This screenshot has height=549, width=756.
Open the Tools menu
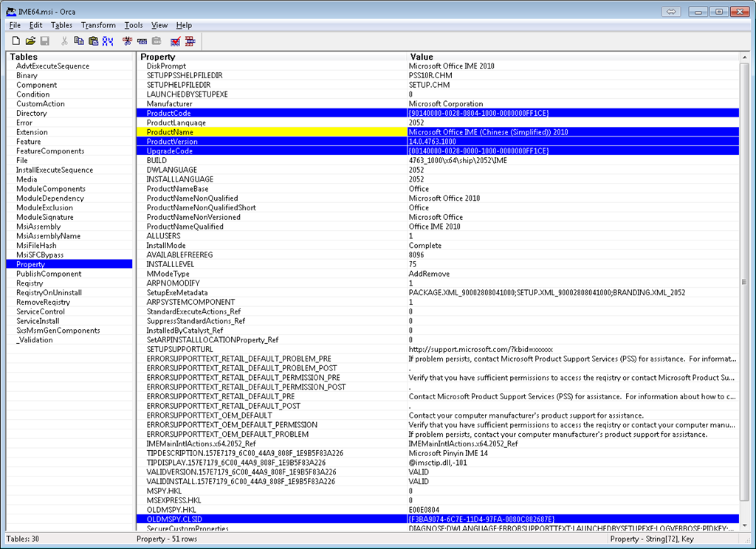134,25
